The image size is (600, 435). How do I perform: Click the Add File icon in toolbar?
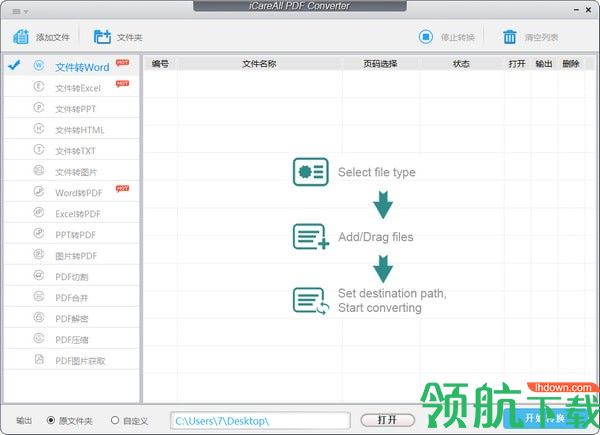point(21,37)
